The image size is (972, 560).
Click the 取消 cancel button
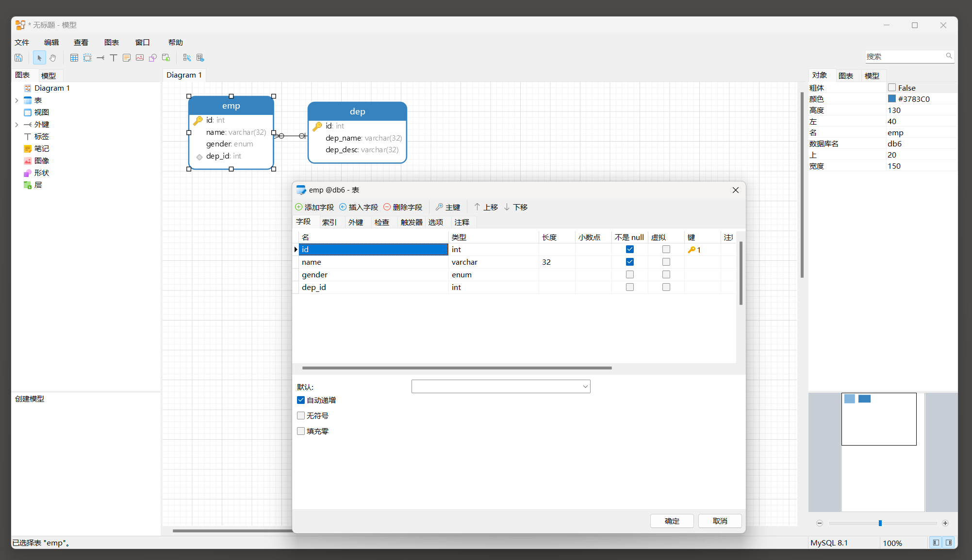(x=720, y=521)
